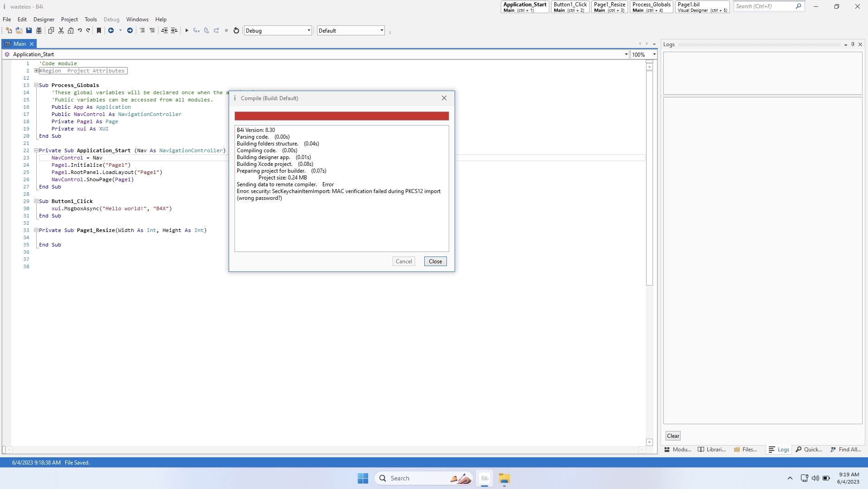Click the New project toolbar icon

tap(9, 30)
